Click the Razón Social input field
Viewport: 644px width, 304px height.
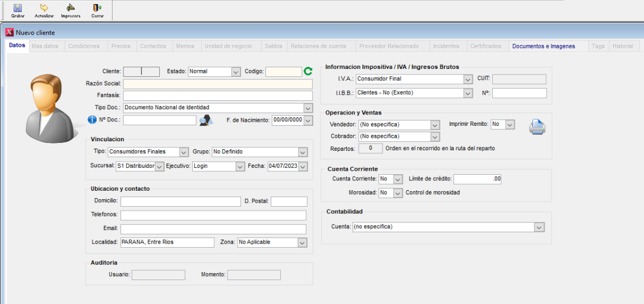tap(218, 84)
